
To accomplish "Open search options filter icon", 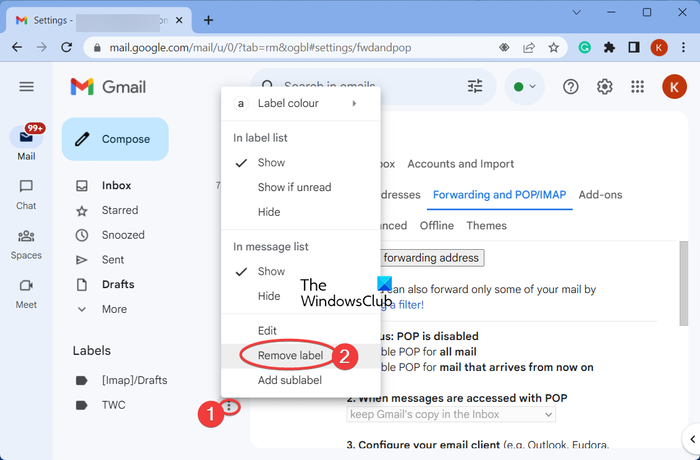I will [x=475, y=87].
